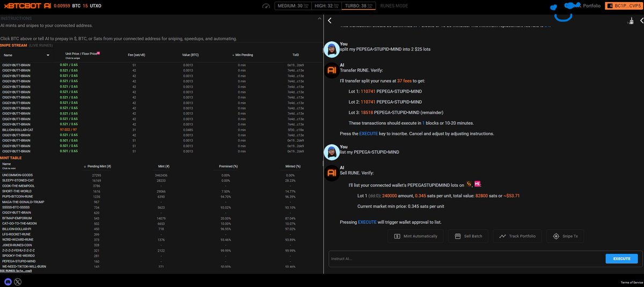
Task: Click the AI avatar beside Sell RUNE message
Action: click(x=331, y=173)
